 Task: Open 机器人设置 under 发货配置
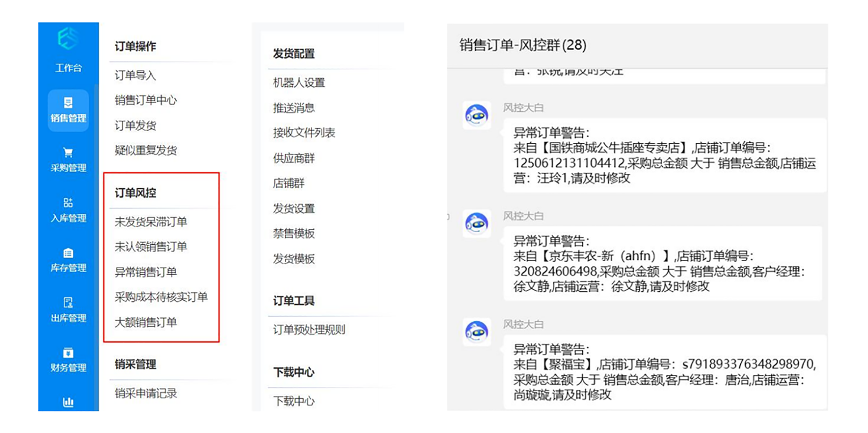point(299,83)
